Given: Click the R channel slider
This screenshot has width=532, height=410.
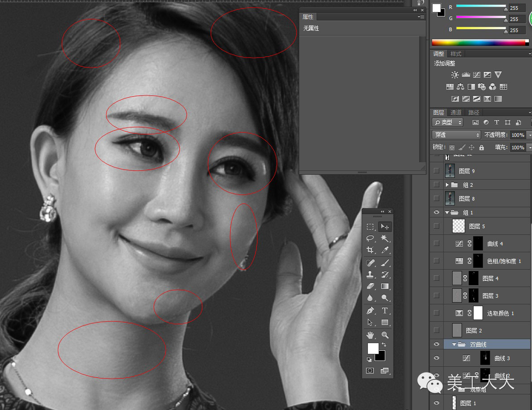Looking at the screenshot, I should click(481, 6).
